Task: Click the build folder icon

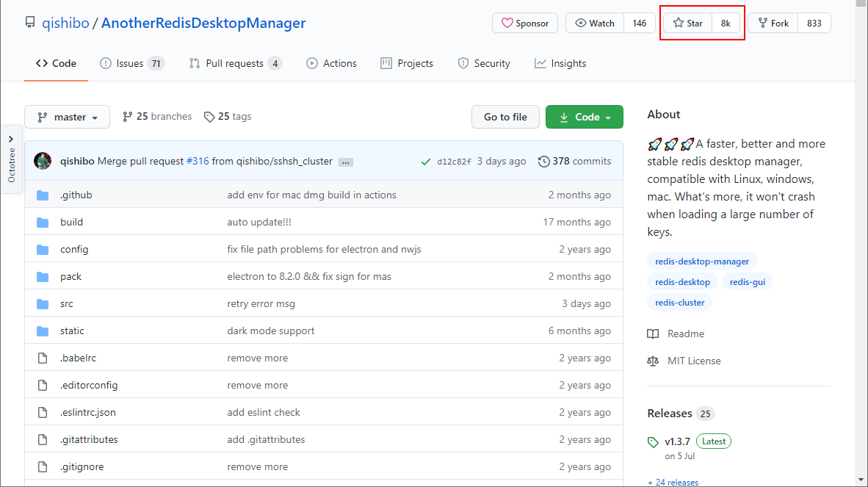Action: [x=43, y=222]
